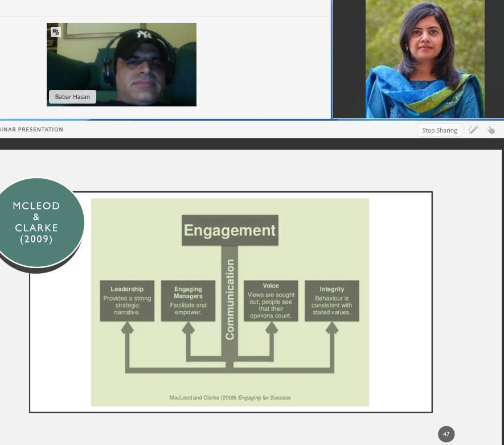Click the slide number 47 badge

[446, 434]
